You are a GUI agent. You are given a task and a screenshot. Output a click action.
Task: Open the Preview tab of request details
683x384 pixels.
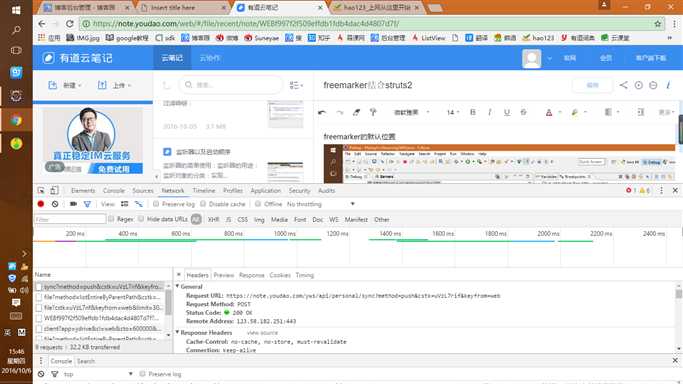click(x=224, y=275)
